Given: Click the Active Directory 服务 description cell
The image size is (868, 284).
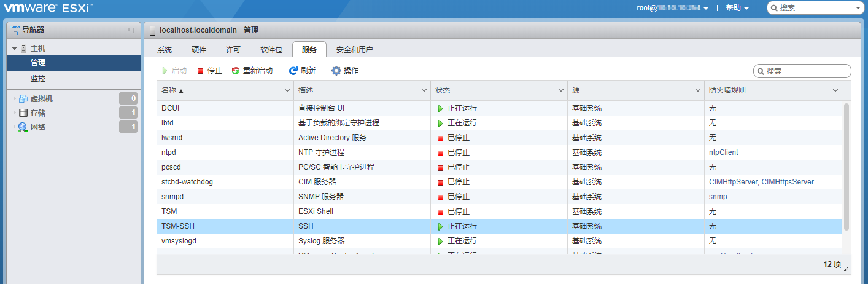Looking at the screenshot, I should point(332,138).
